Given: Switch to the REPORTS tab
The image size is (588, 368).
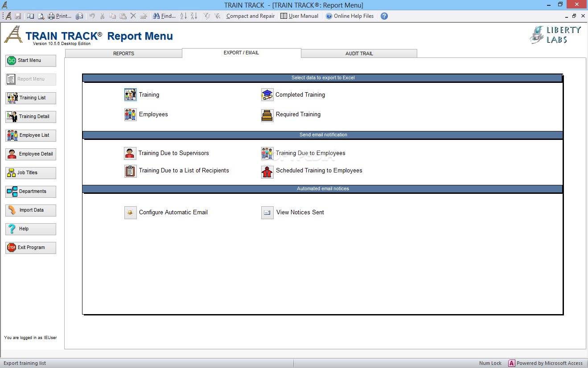Looking at the screenshot, I should [123, 53].
